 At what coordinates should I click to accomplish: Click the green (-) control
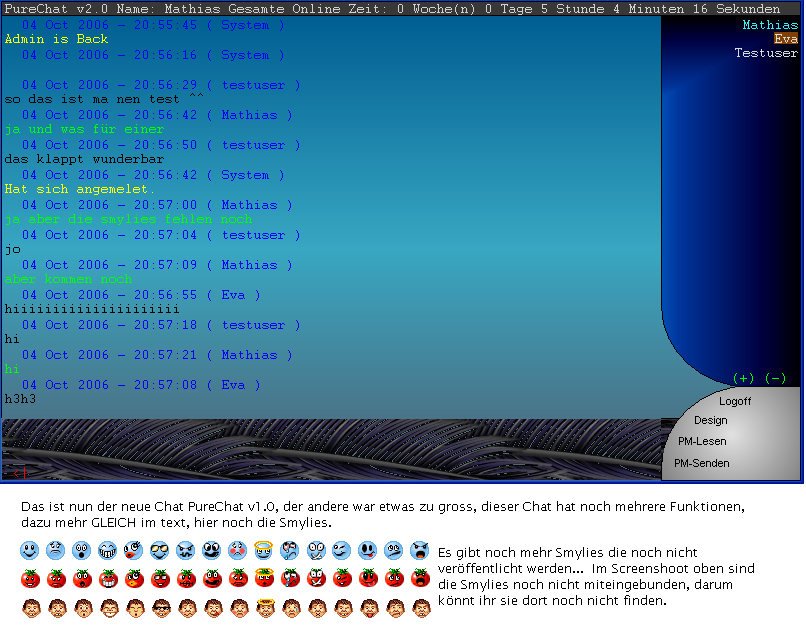776,378
